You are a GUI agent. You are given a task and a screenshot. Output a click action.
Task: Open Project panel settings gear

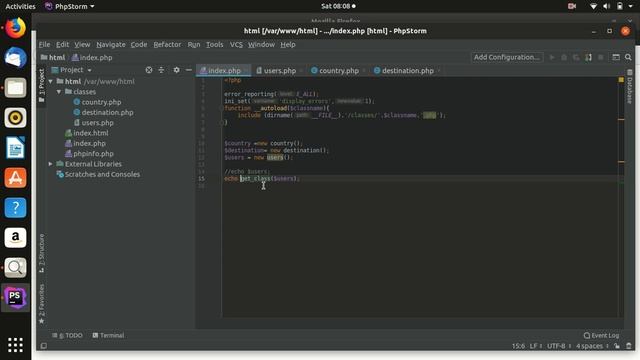click(176, 70)
